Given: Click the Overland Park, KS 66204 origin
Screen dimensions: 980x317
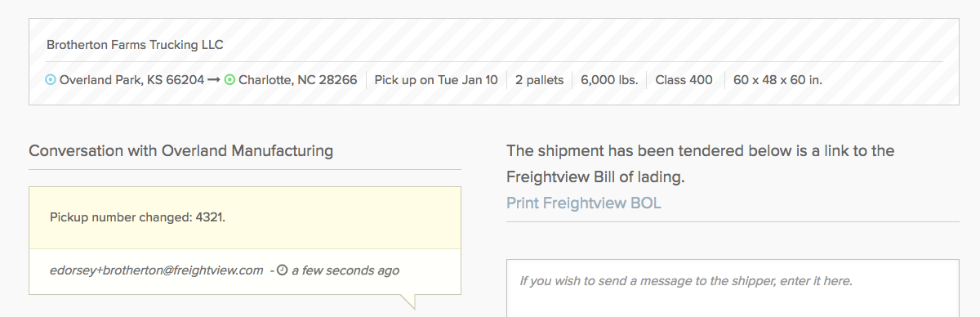Looking at the screenshot, I should pos(131,80).
